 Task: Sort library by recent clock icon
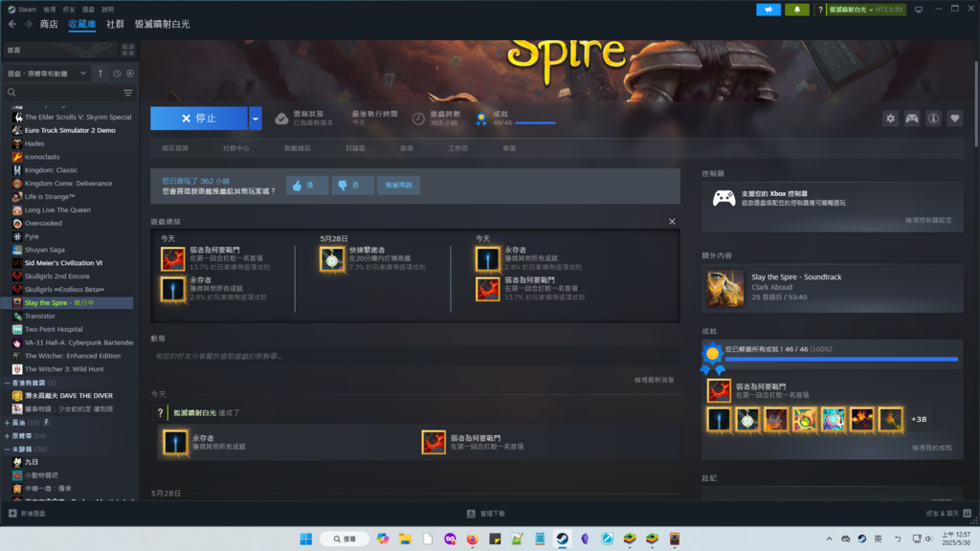pyautogui.click(x=117, y=73)
